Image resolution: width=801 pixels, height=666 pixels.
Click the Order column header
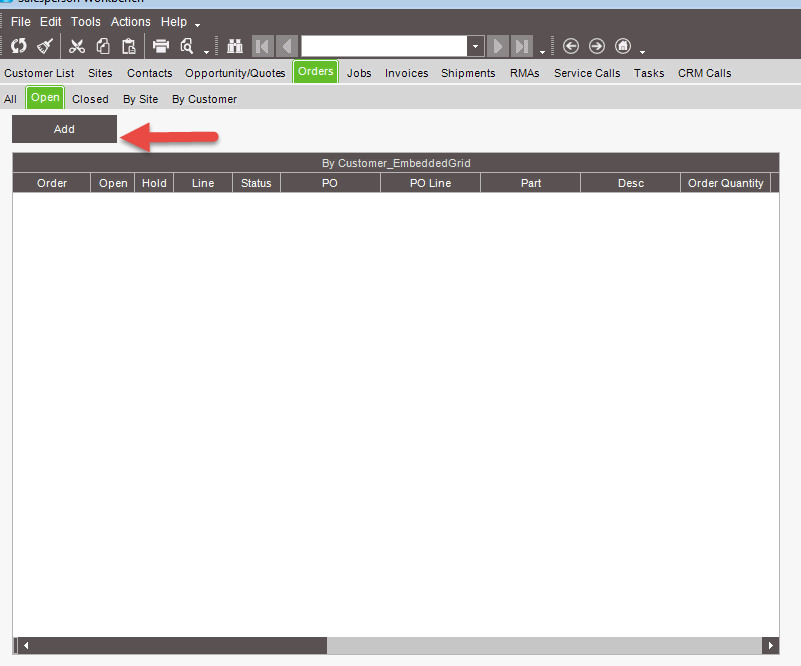pyautogui.click(x=52, y=183)
